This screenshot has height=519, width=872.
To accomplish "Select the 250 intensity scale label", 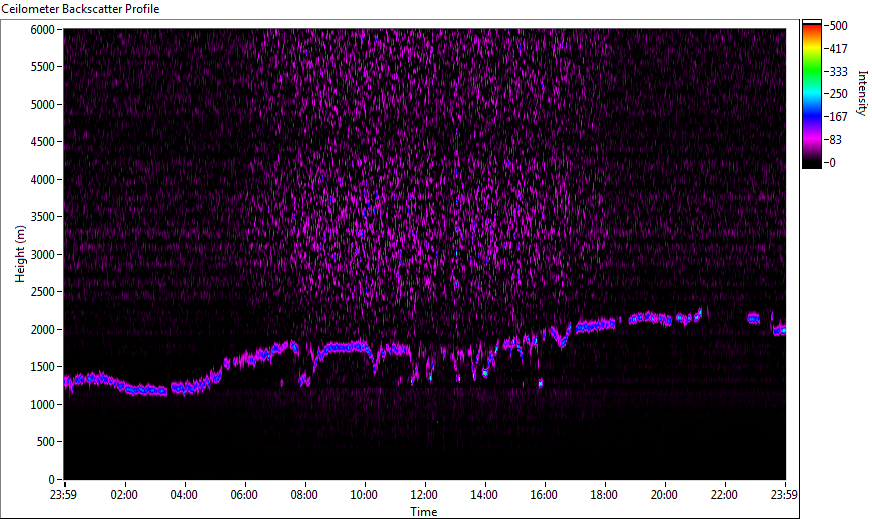I will (x=838, y=94).
